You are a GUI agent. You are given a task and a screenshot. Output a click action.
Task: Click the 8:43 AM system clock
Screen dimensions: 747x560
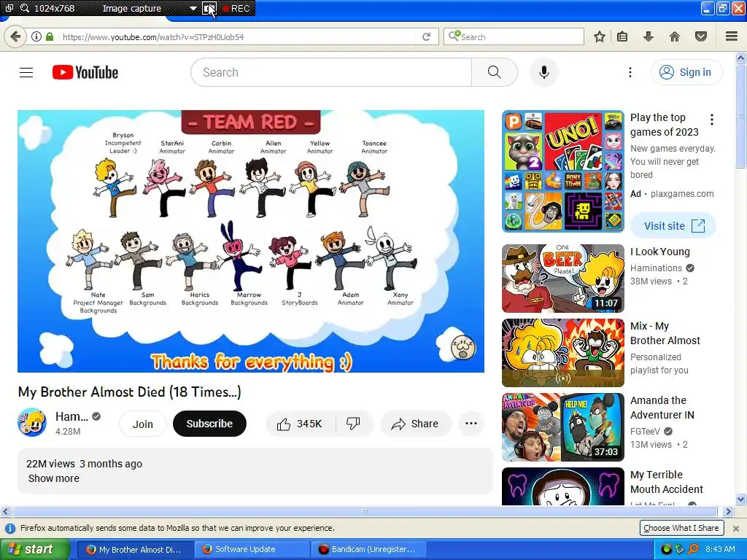[720, 550]
